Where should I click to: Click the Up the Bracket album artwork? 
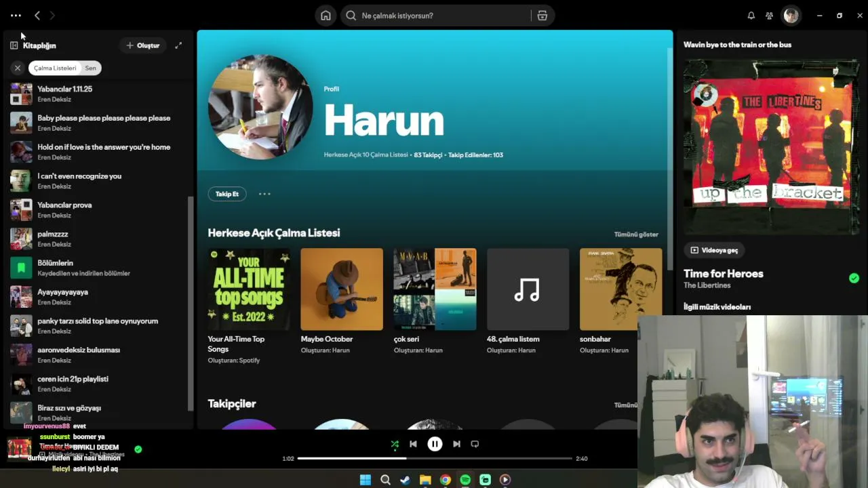(x=772, y=146)
